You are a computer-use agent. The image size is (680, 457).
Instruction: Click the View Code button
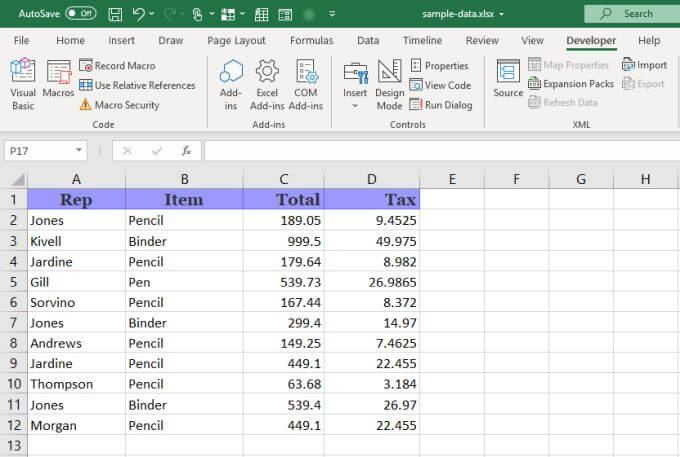[440, 85]
